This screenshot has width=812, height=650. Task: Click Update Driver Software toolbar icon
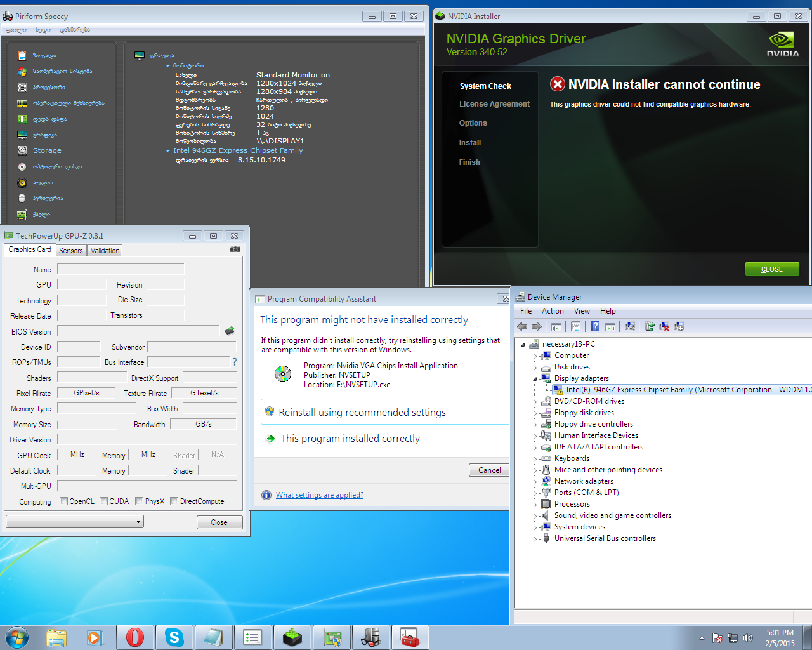tap(649, 326)
